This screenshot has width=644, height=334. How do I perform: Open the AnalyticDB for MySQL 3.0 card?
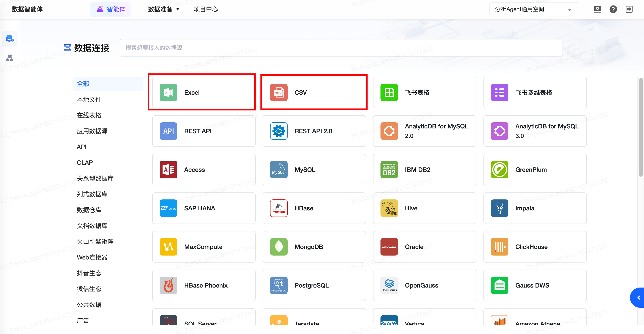(535, 131)
